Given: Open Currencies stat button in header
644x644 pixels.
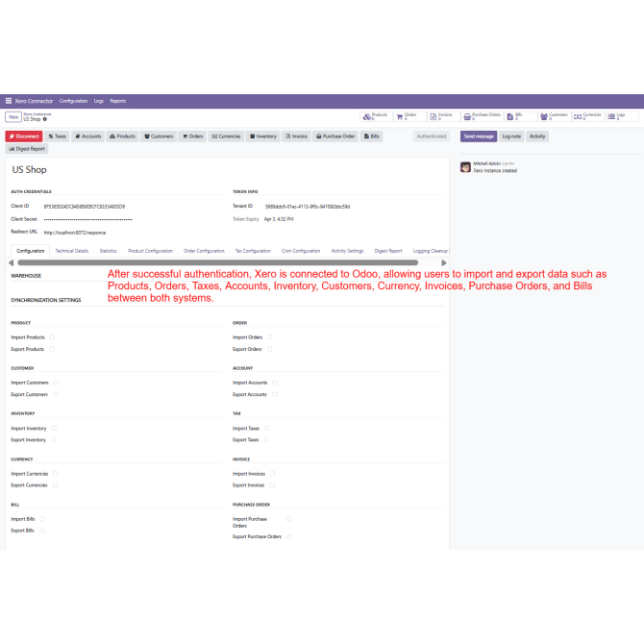Looking at the screenshot, I should (587, 116).
